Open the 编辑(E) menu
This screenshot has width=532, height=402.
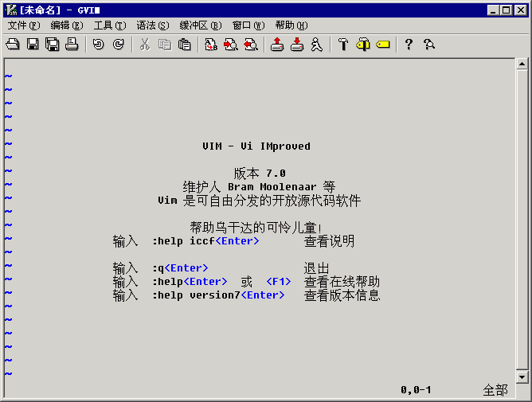tap(67, 25)
